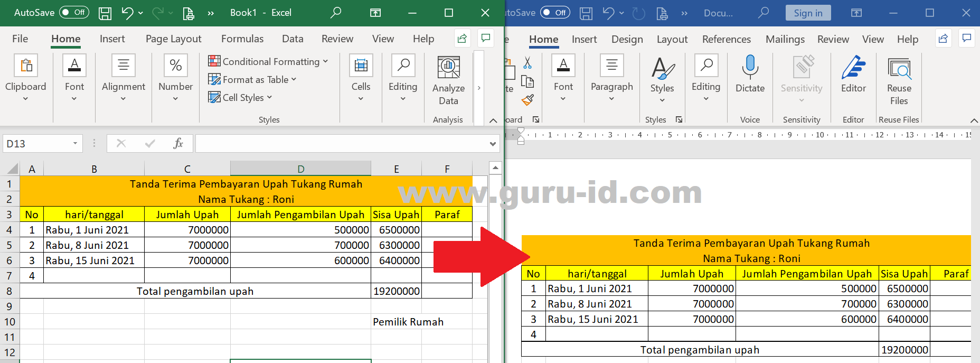Open the References tab in Word
The height and width of the screenshot is (363, 980).
(x=726, y=39)
